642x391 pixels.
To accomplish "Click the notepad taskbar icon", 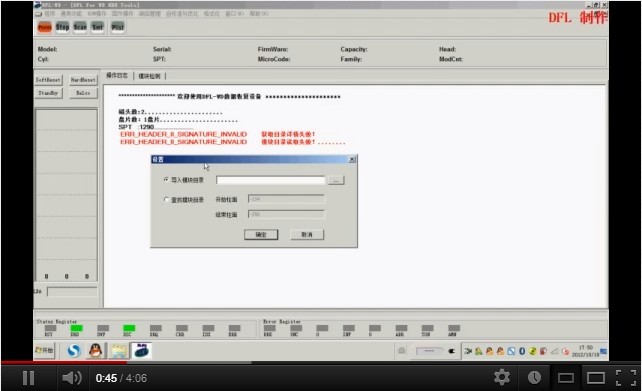I will click(x=119, y=351).
